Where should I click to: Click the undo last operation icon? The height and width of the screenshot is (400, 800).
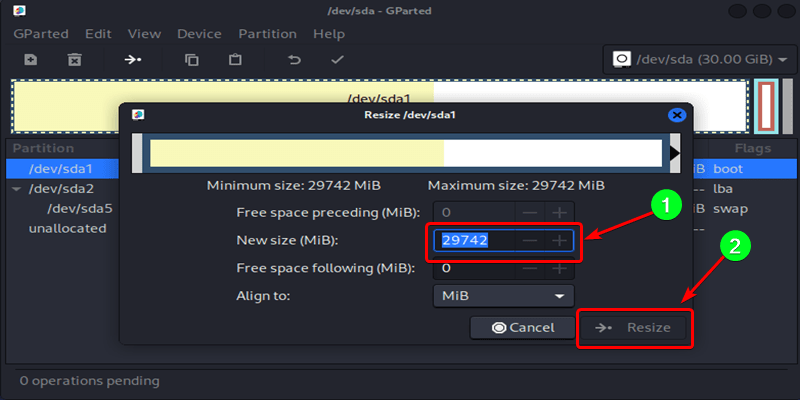coord(294,60)
